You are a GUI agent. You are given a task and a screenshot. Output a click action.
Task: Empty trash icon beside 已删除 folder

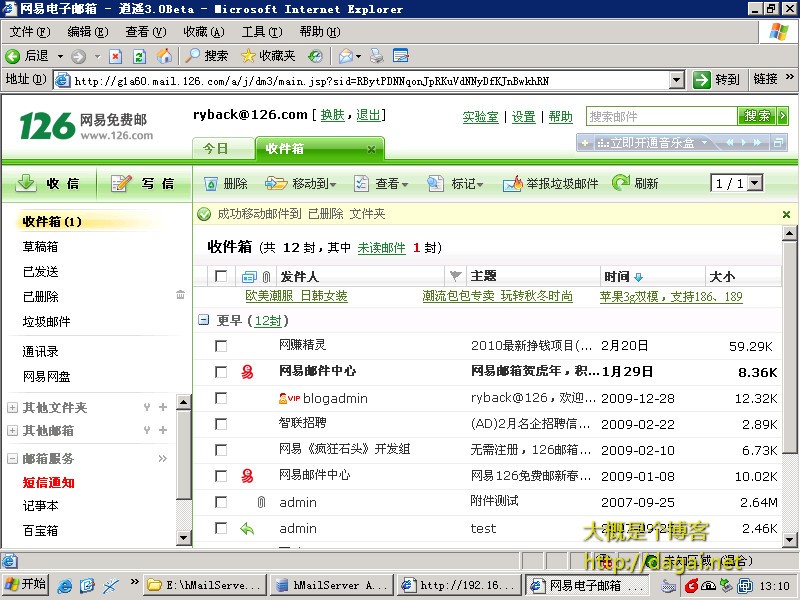tap(180, 295)
